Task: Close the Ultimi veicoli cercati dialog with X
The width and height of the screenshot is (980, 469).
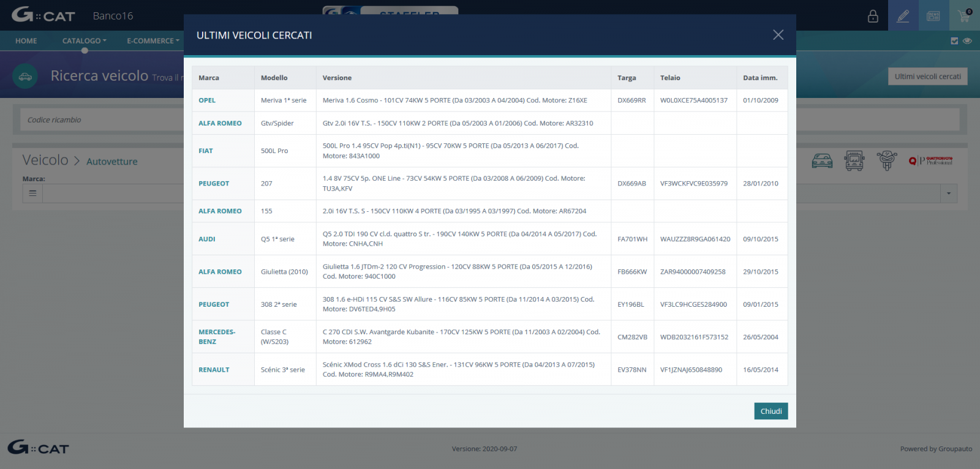Action: (778, 35)
